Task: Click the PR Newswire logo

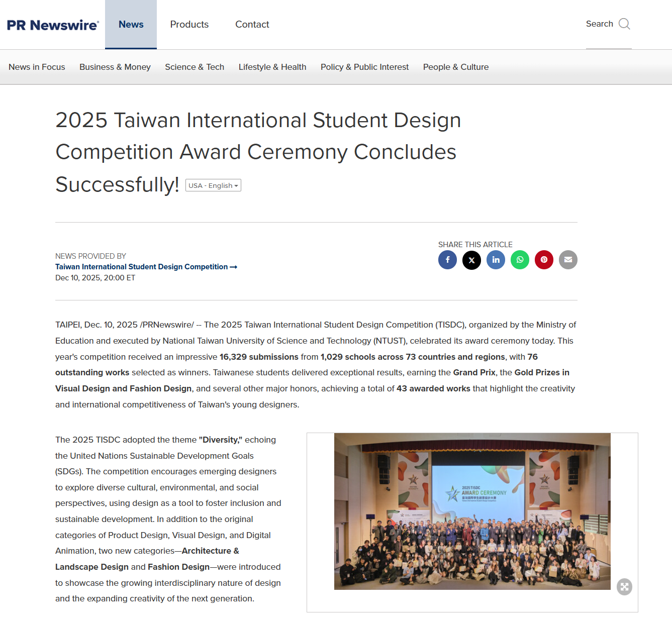Action: (x=53, y=25)
